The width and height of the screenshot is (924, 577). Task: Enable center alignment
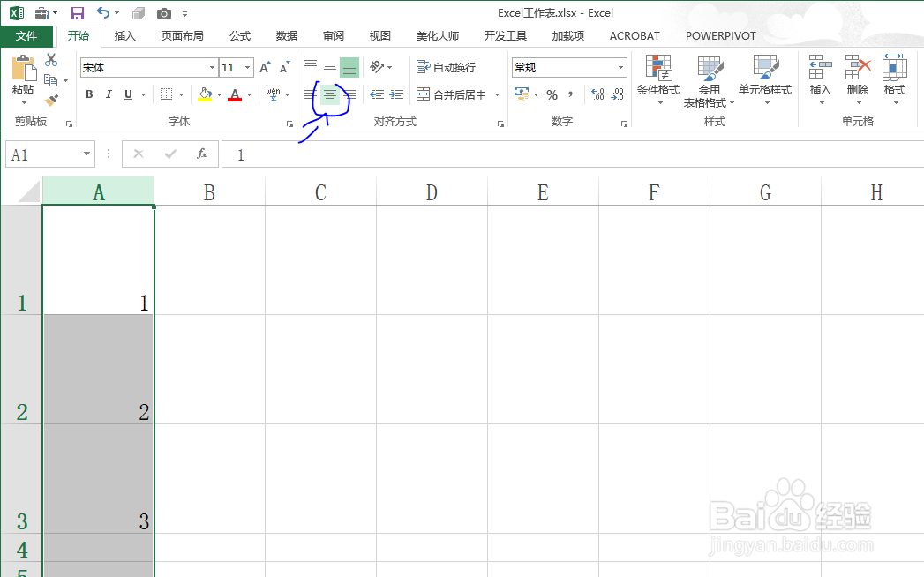[x=329, y=94]
